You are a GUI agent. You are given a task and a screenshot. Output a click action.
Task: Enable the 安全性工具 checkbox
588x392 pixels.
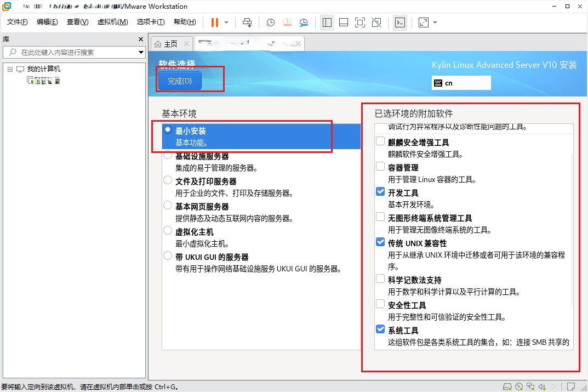380,304
